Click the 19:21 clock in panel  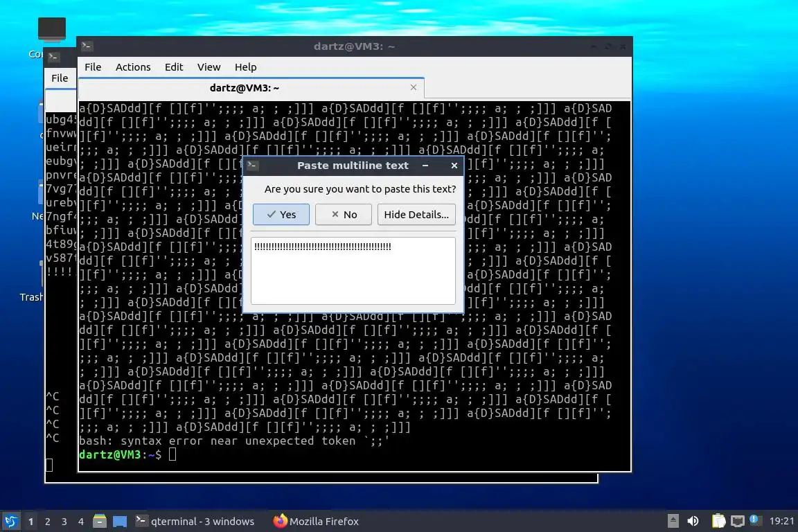pyautogui.click(x=781, y=521)
